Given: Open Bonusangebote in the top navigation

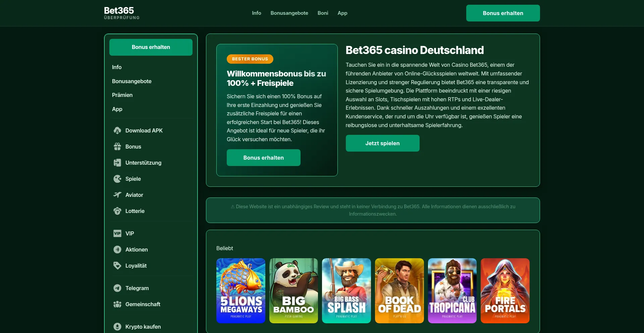Looking at the screenshot, I should click(x=289, y=13).
